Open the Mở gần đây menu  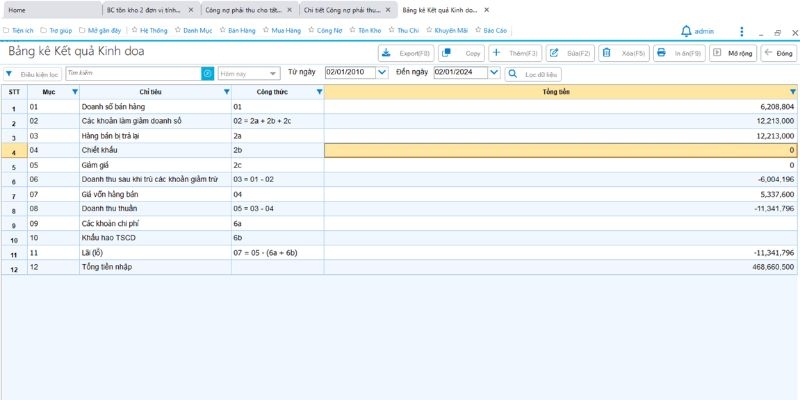(x=100, y=31)
